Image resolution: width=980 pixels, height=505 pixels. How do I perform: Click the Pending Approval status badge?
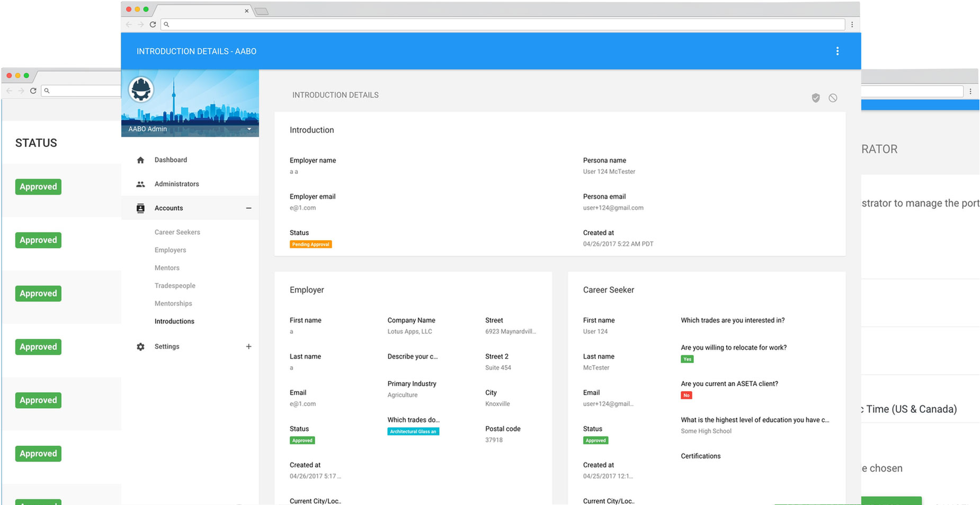click(310, 244)
